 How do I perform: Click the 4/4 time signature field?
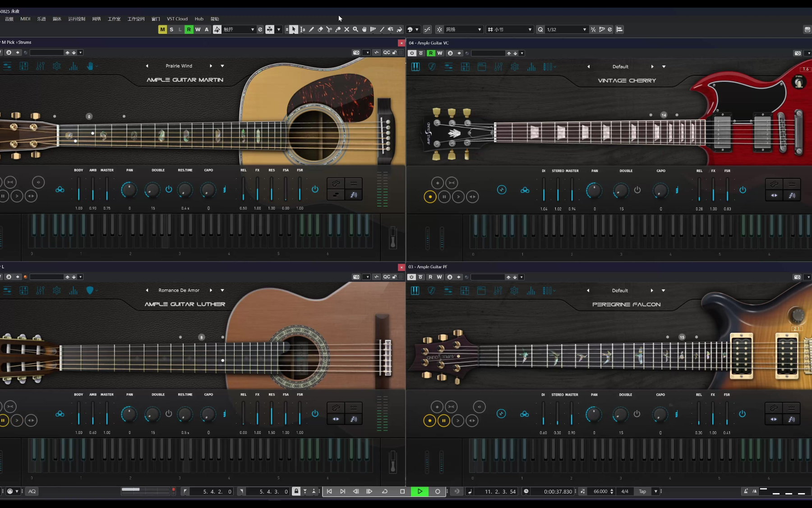click(625, 491)
